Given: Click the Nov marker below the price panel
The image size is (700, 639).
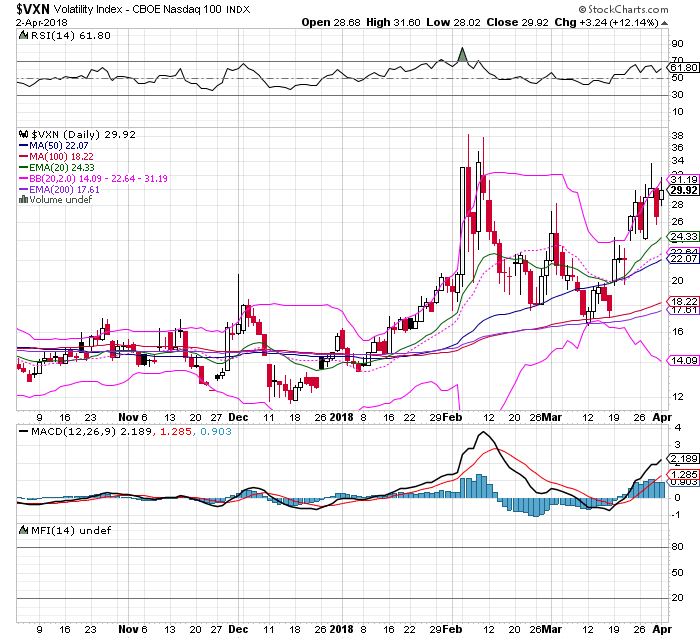Looking at the screenshot, I should click(129, 417).
